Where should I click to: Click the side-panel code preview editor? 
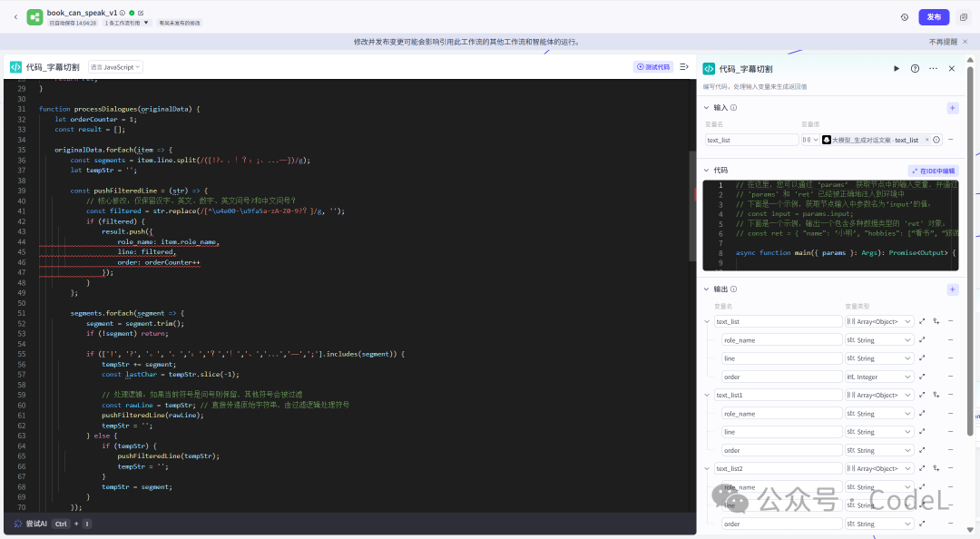tap(830, 225)
